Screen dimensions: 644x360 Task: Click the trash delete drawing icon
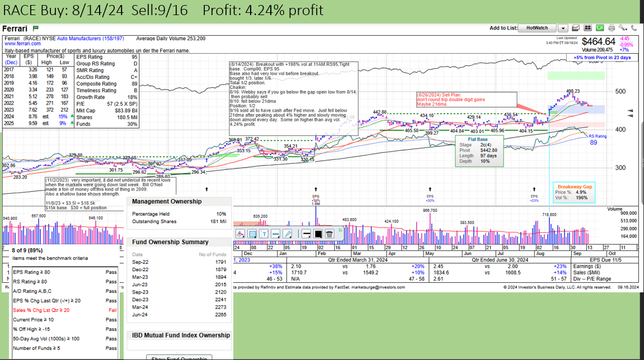click(x=329, y=234)
